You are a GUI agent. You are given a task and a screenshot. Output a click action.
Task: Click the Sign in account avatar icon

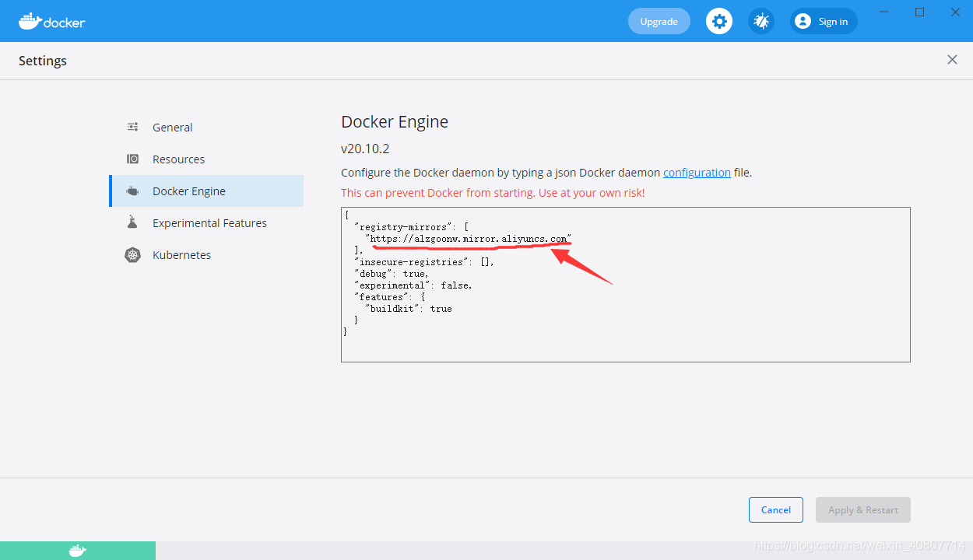point(803,21)
